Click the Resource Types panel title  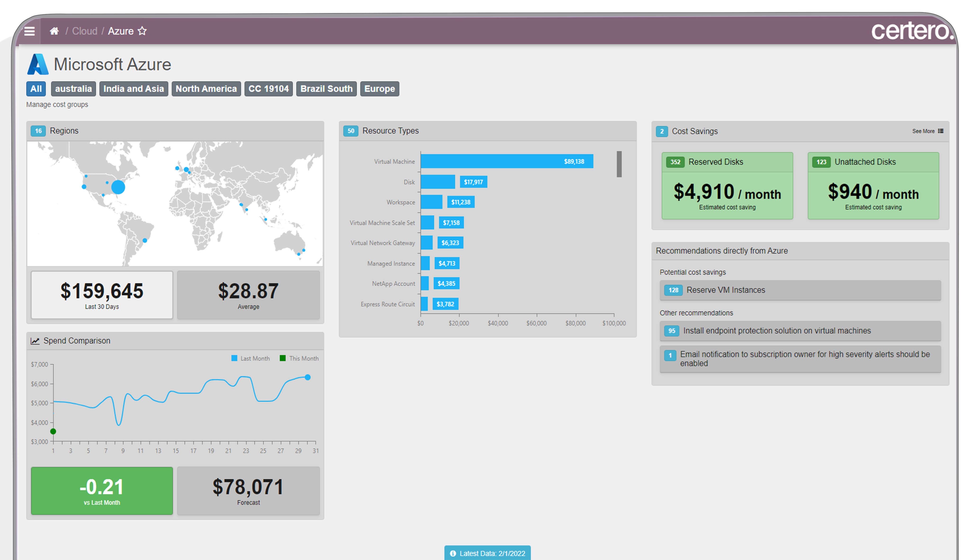pyautogui.click(x=390, y=131)
